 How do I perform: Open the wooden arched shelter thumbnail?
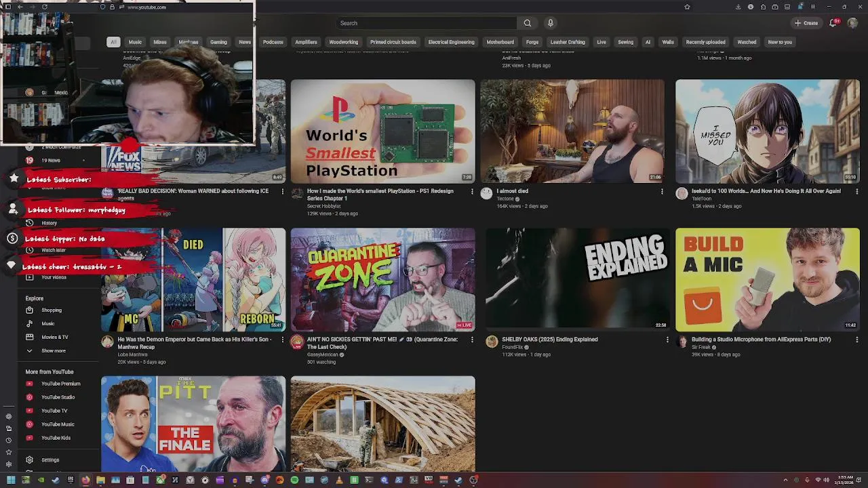(x=383, y=424)
